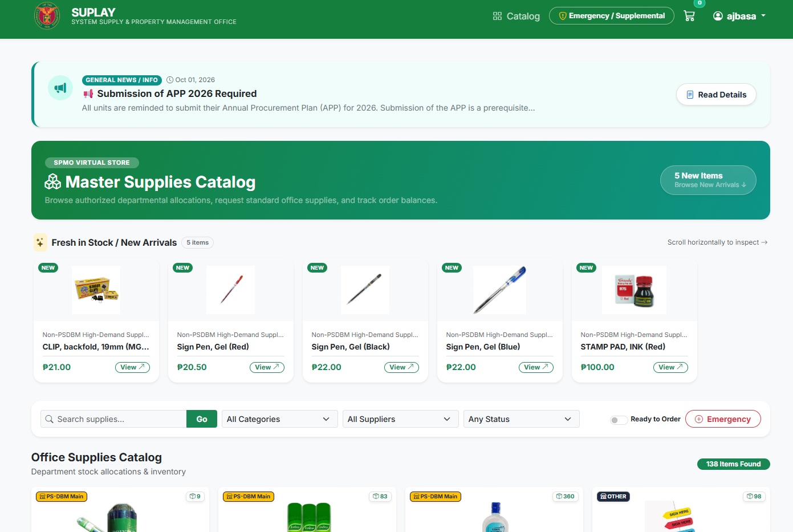This screenshot has width=793, height=532.
Task: Click the GENERAL NEWS / INFO tag
Action: 122,80
